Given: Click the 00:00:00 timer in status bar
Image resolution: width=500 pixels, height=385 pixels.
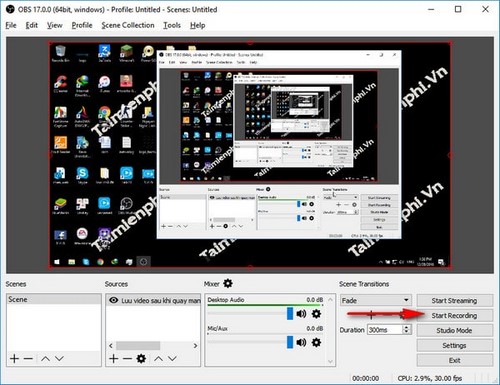Looking at the screenshot, I should point(366,378).
